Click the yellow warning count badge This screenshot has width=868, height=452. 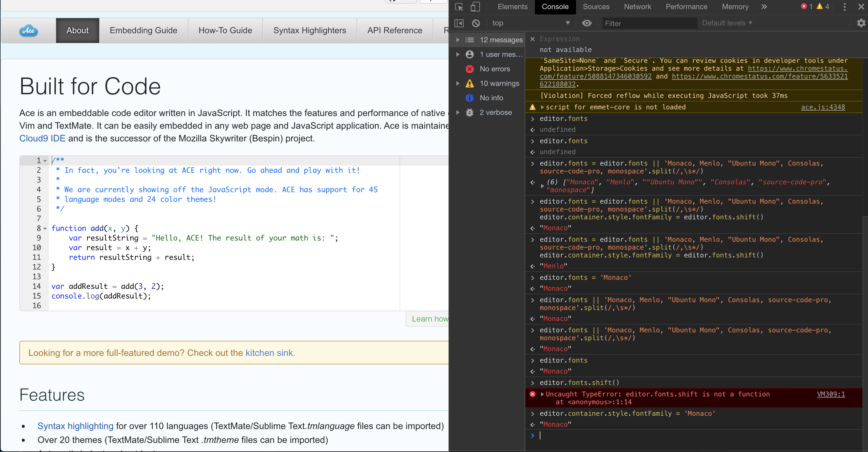point(820,6)
